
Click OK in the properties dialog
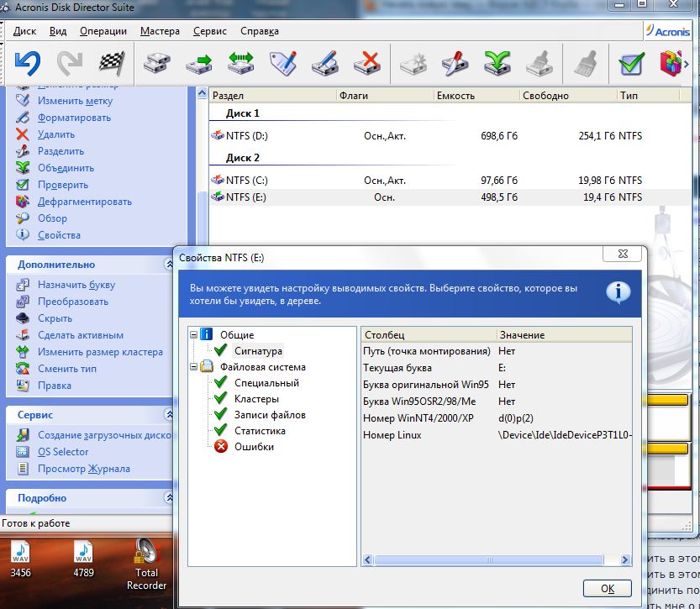point(607,589)
